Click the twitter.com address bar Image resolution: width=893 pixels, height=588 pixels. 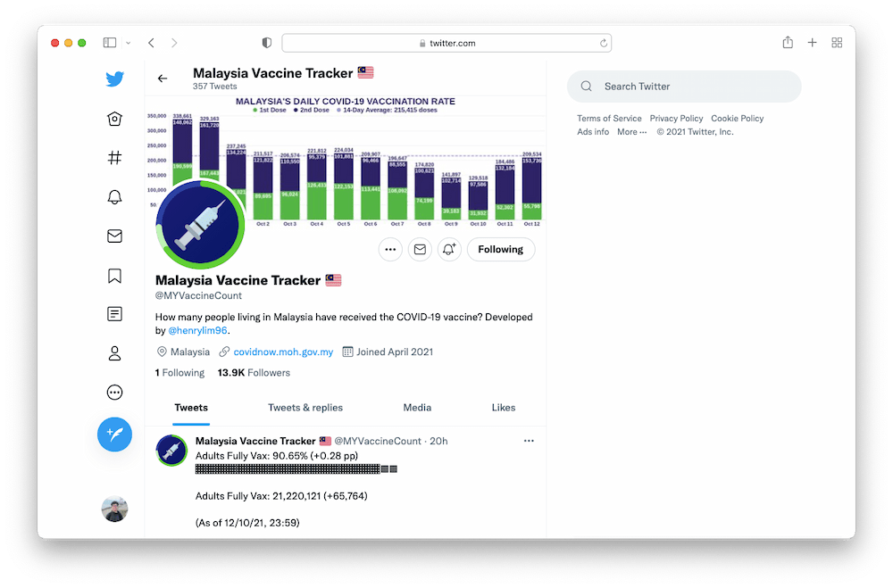(x=446, y=43)
